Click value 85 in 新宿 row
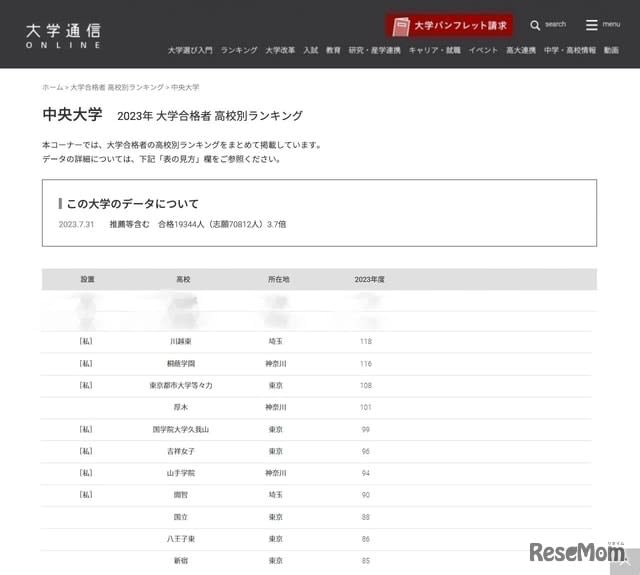Screen dimensions: 640x575 pyautogui.click(x=366, y=561)
